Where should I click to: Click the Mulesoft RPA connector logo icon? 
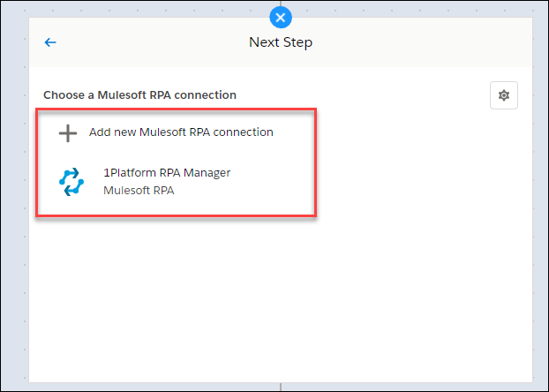(x=71, y=182)
